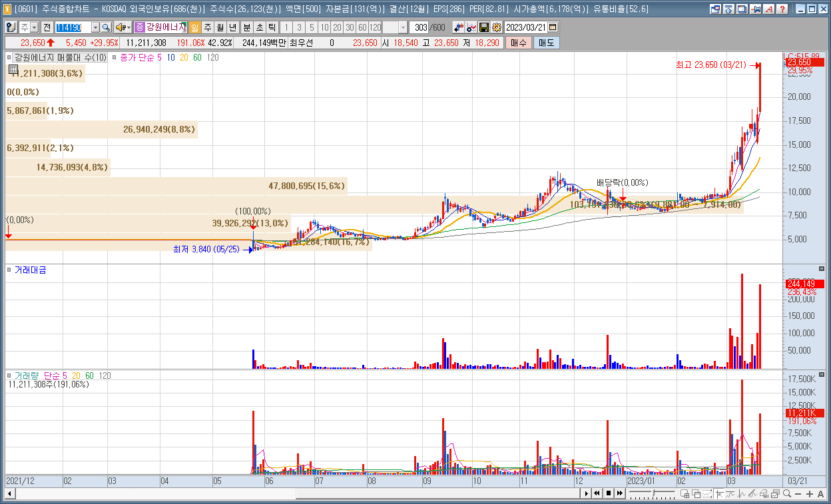This screenshot has width=831, height=504.
Task: Click the add-panel grid icon at bottom
Action: coord(685,493)
